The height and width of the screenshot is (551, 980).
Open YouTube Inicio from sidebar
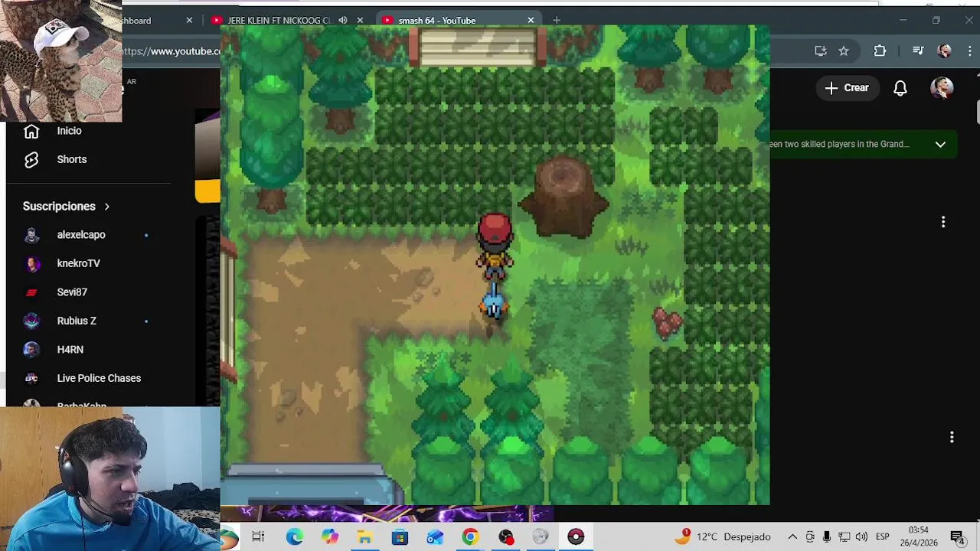(x=69, y=131)
